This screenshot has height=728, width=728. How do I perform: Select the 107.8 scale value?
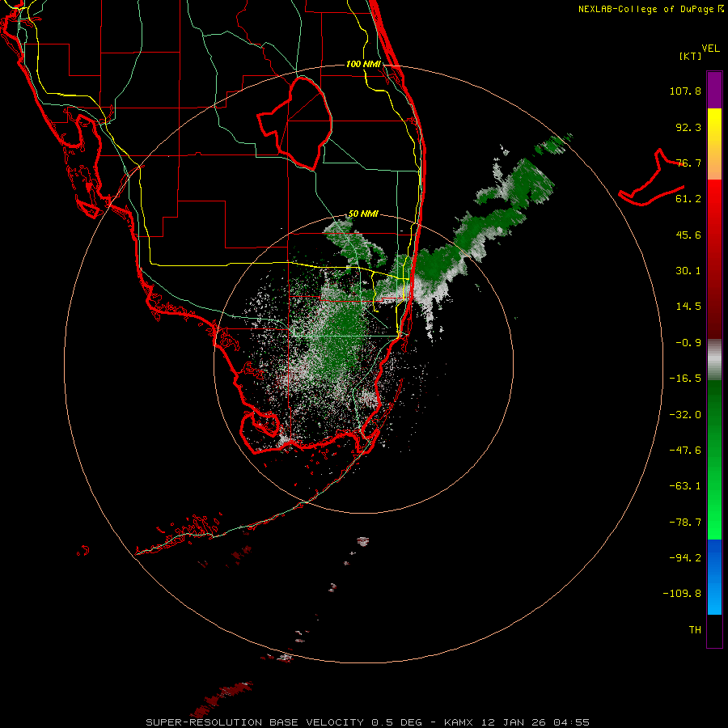coord(685,91)
